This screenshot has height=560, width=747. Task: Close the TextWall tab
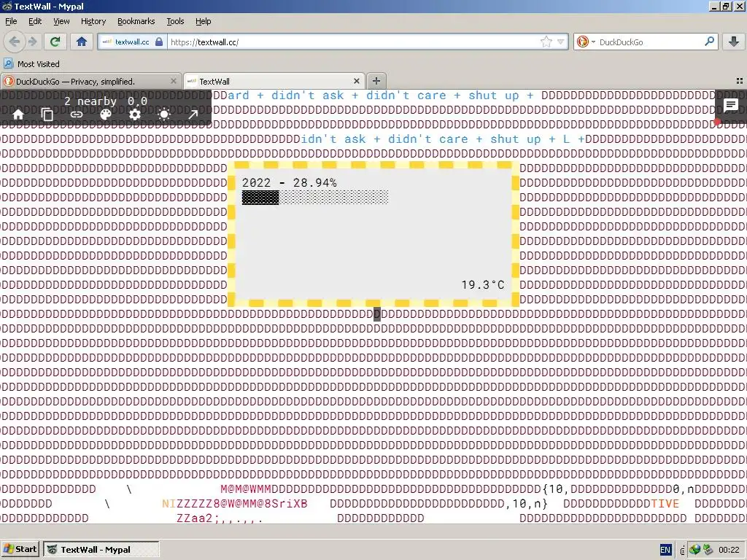tap(356, 82)
